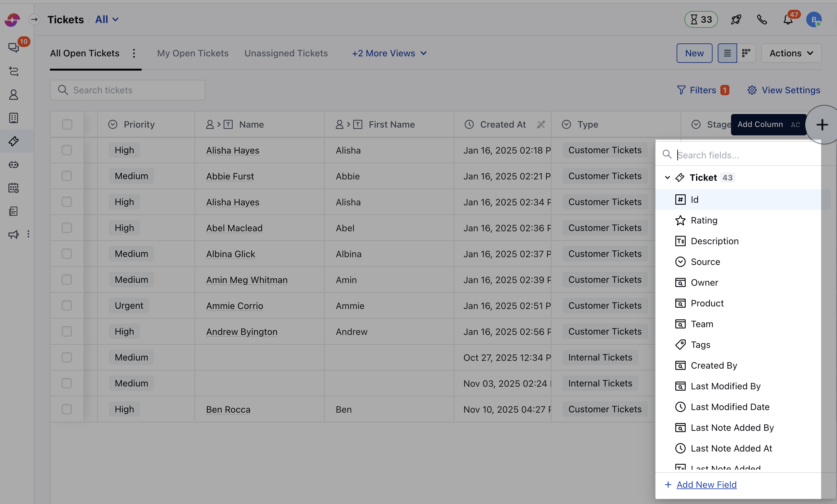Check the row checkbox for Ben Rocca
The image size is (837, 504).
click(66, 409)
